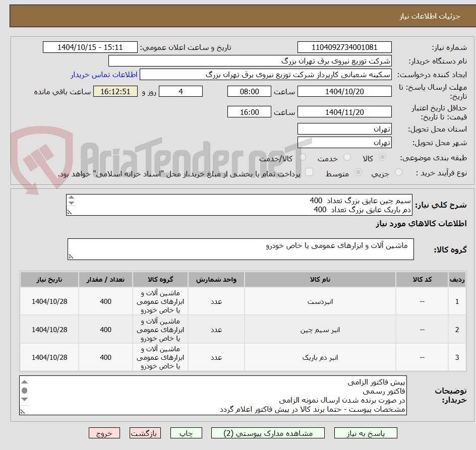Click item name انبر سیم چین
476x450 pixels.
[x=320, y=330]
